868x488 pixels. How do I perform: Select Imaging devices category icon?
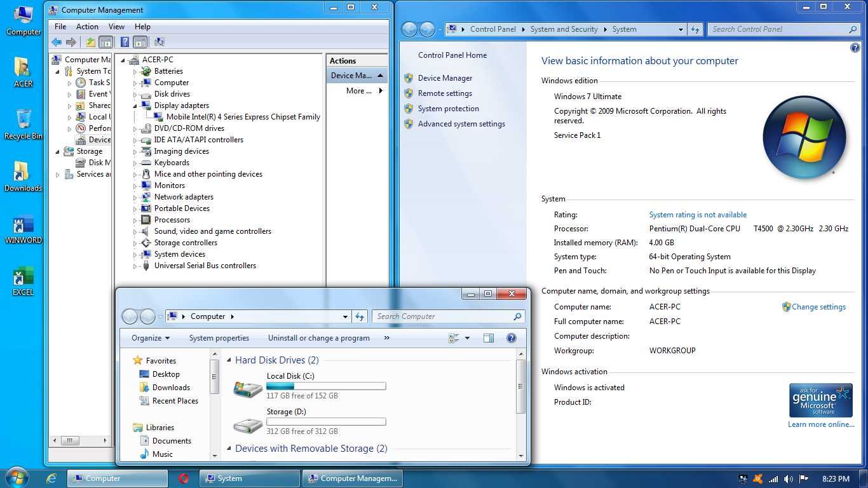tap(146, 151)
